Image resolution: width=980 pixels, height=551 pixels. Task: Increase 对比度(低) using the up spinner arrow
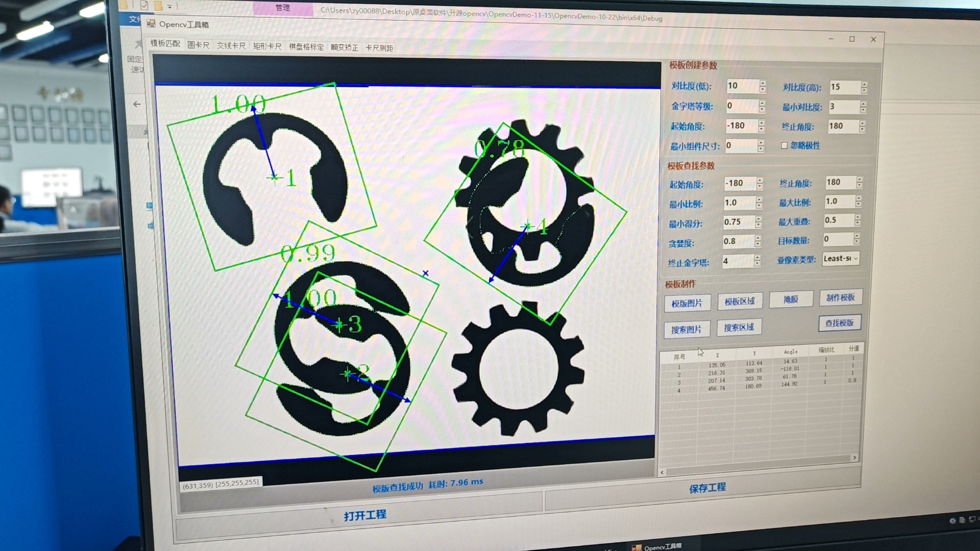point(763,83)
